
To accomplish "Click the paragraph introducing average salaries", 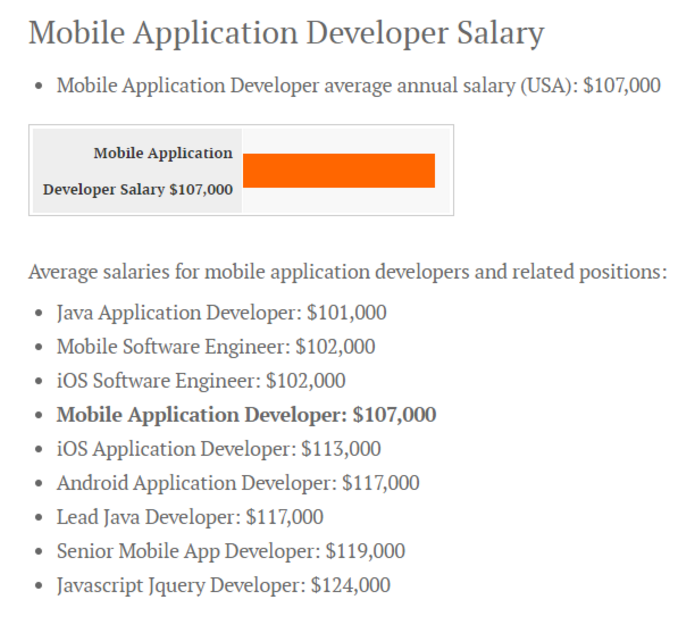I will click(347, 272).
